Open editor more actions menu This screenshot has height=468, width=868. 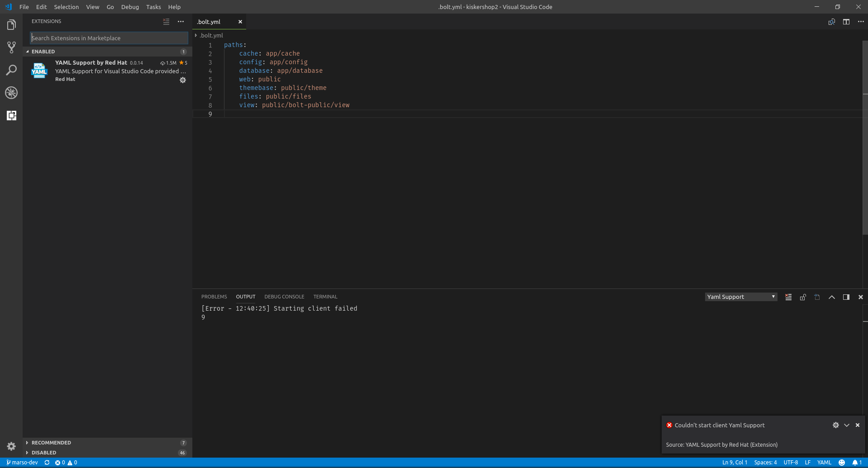[861, 22]
